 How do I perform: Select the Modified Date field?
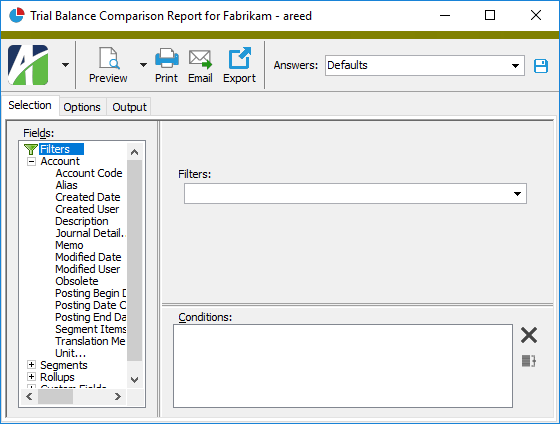coord(88,257)
